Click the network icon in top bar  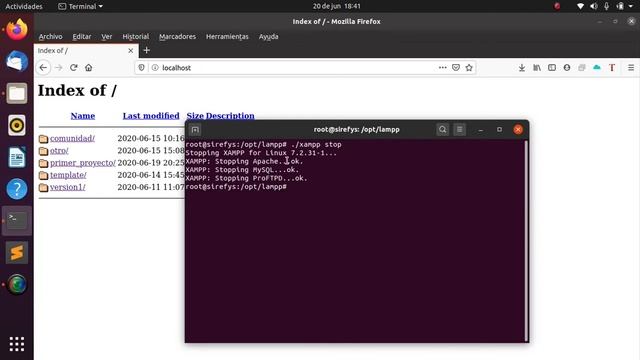tap(580, 6)
